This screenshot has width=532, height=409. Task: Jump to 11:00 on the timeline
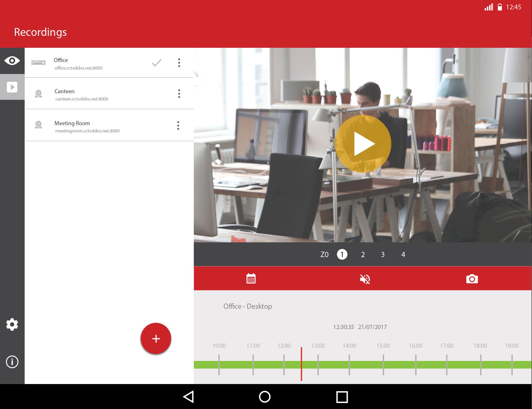[253, 346]
